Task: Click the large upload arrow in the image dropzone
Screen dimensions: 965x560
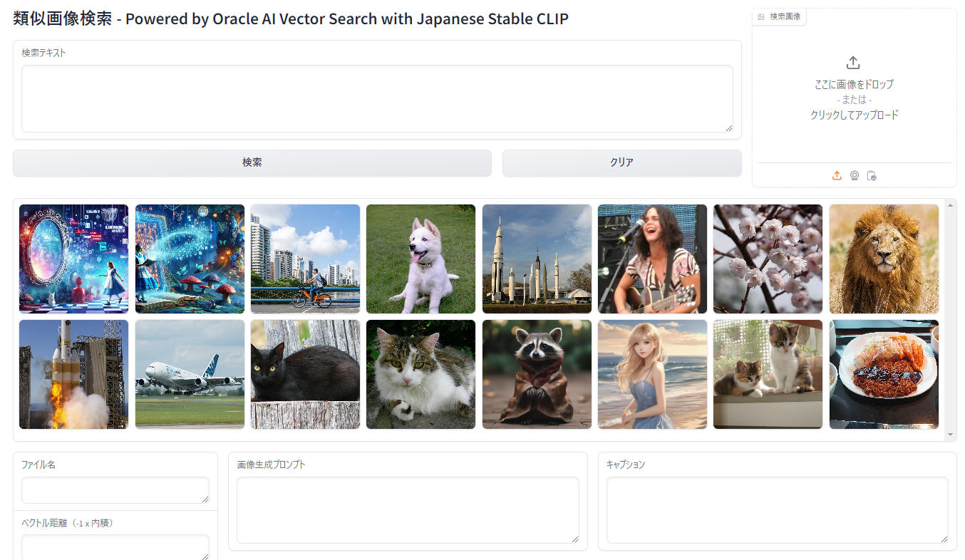Action: pyautogui.click(x=853, y=63)
